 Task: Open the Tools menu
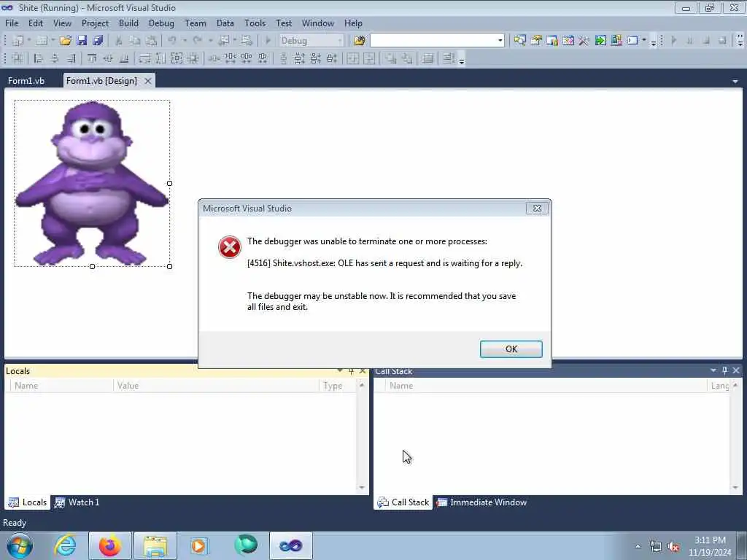coord(255,23)
